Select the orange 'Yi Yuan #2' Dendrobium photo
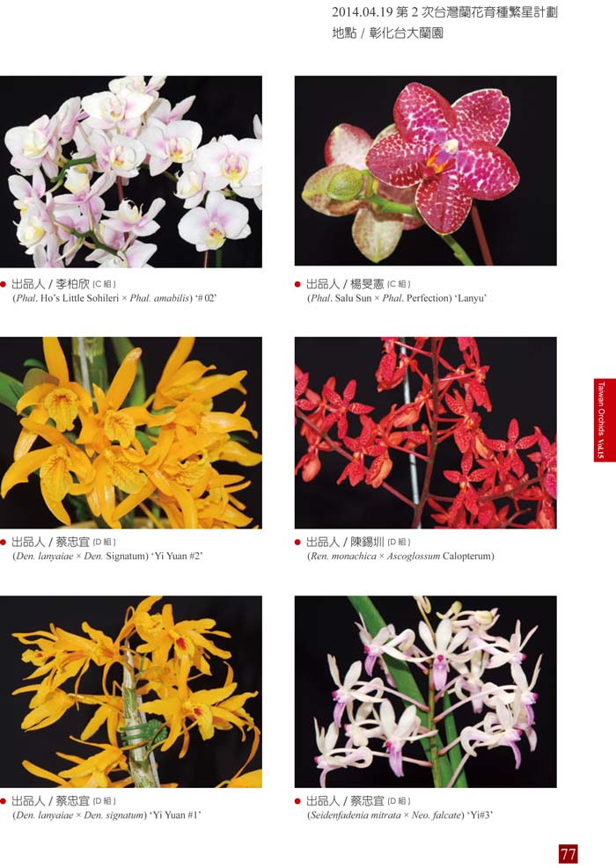616x868 pixels. tap(131, 433)
